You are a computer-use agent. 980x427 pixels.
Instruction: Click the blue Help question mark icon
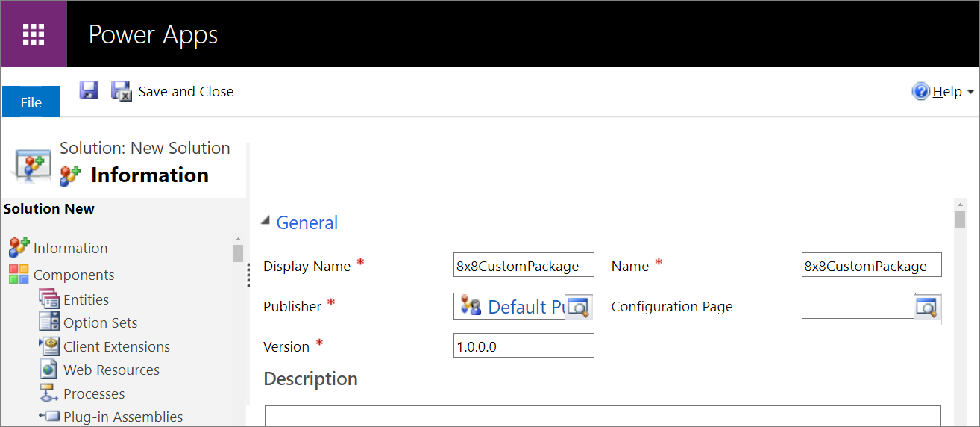coord(922,91)
